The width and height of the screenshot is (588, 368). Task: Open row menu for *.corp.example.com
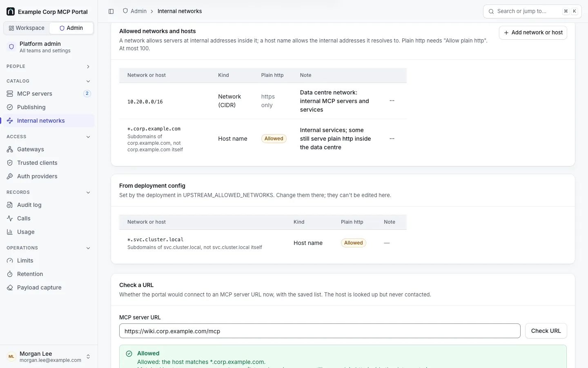click(392, 139)
